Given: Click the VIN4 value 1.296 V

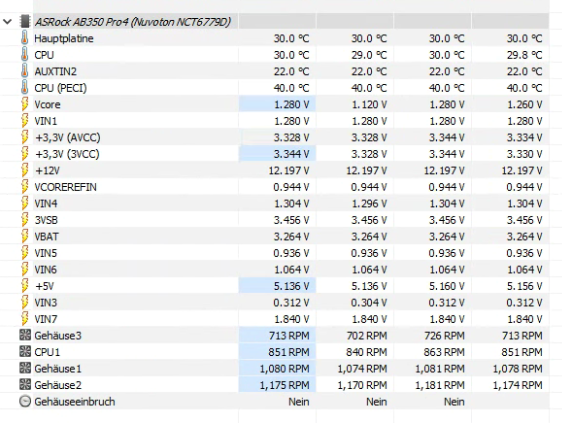Looking at the screenshot, I should point(369,203).
